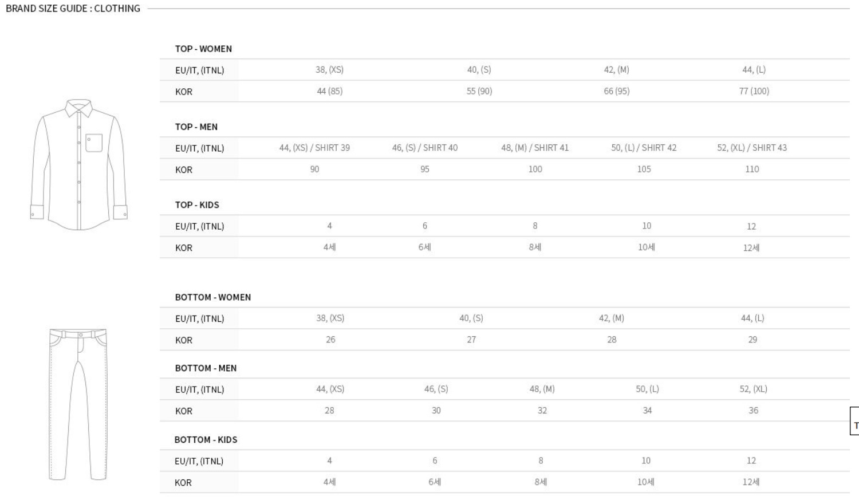Select the BRAND SIZE GUIDE : CLOTHING heading

[73, 9]
